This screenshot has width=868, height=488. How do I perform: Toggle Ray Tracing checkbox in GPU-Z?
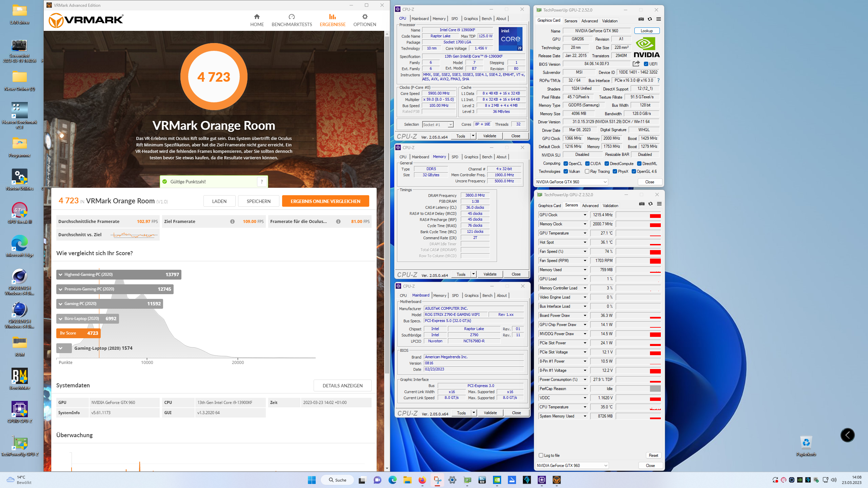click(x=587, y=171)
